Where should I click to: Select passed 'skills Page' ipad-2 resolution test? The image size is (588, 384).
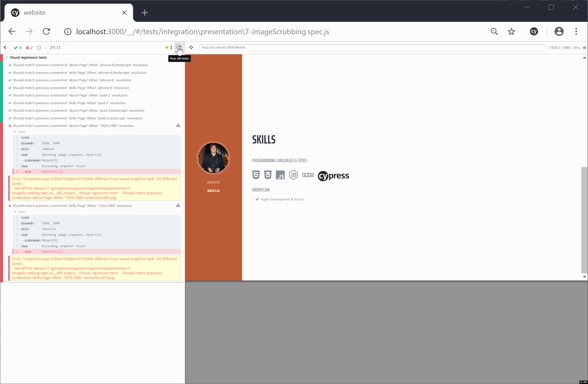[69, 103]
